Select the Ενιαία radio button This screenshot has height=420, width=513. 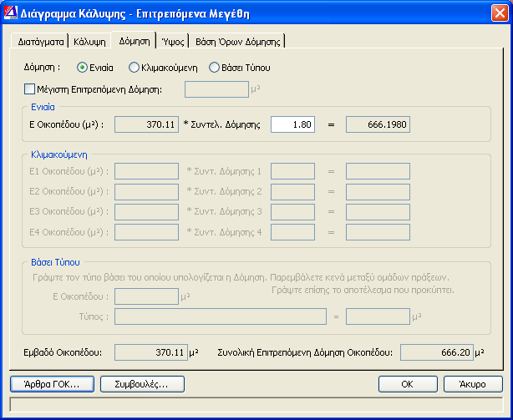82,67
